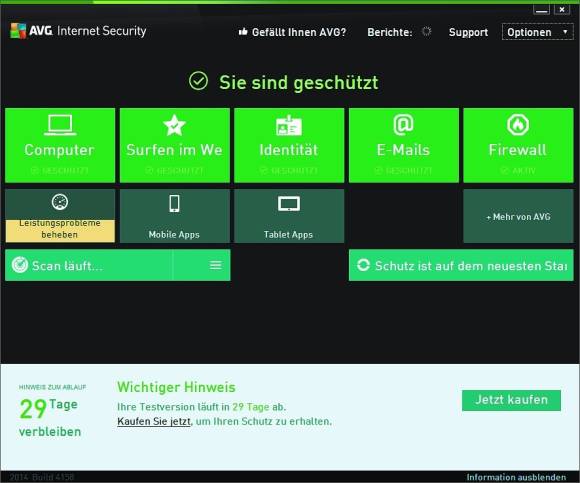Screen dimensions: 580x483
Task: Open the Computer protection laptop icon
Action: coord(60,125)
